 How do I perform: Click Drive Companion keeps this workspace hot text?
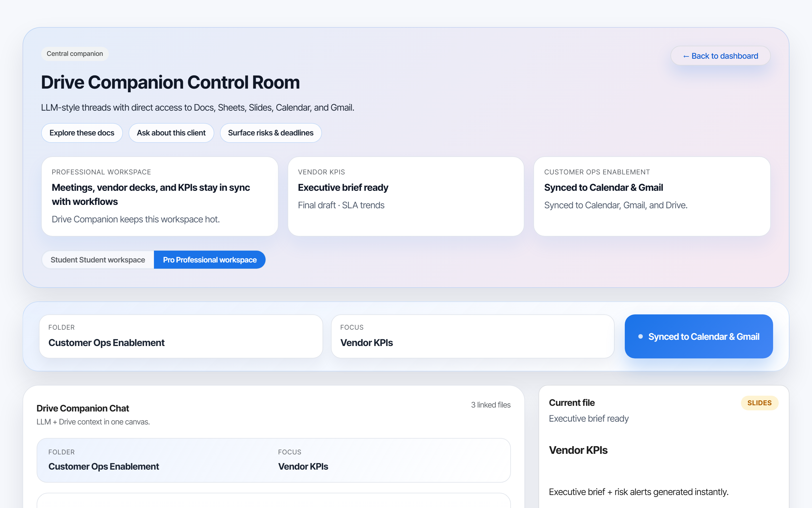coord(136,219)
